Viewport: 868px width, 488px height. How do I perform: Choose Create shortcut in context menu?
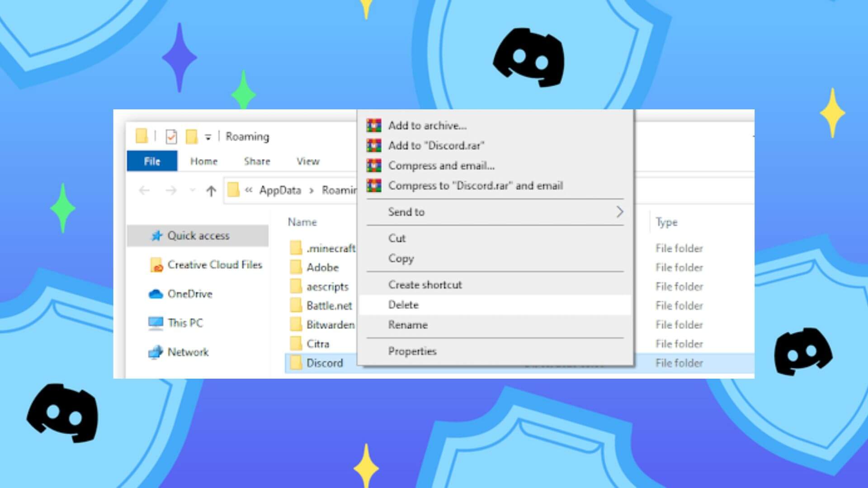click(495, 285)
